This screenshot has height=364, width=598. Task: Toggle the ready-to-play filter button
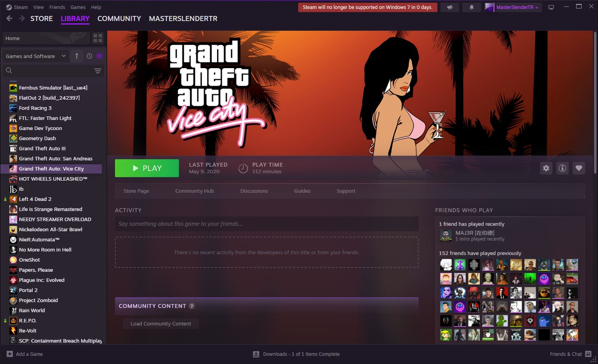point(99,56)
